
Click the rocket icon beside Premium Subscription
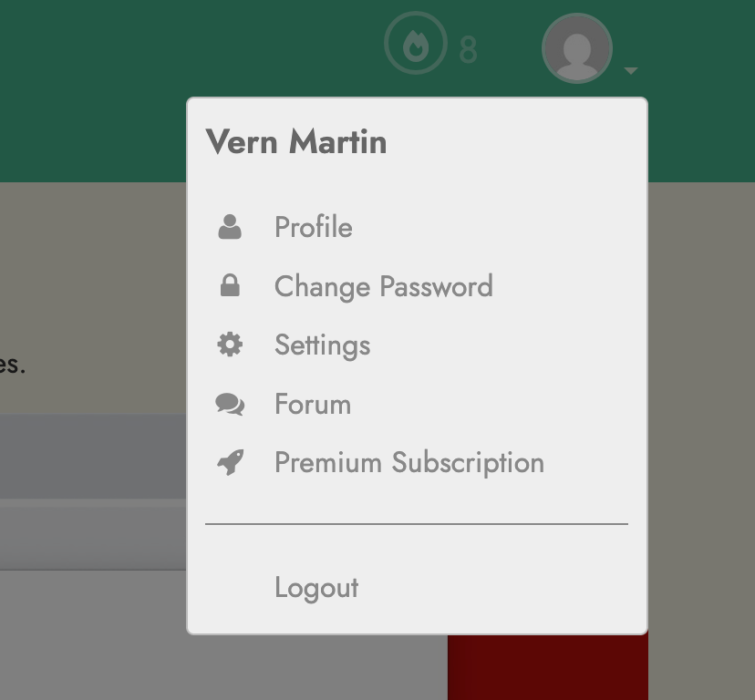tap(230, 463)
